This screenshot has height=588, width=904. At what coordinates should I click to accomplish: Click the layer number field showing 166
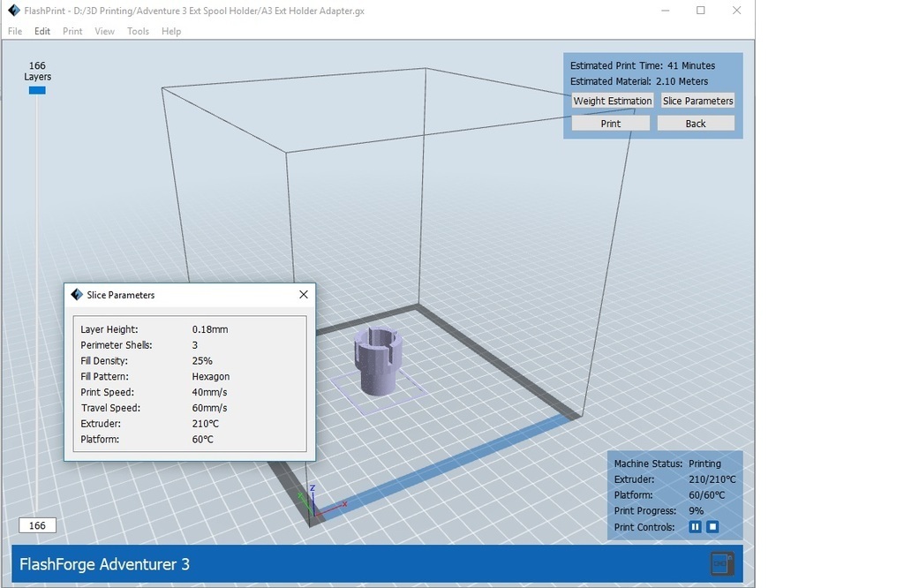(x=36, y=524)
